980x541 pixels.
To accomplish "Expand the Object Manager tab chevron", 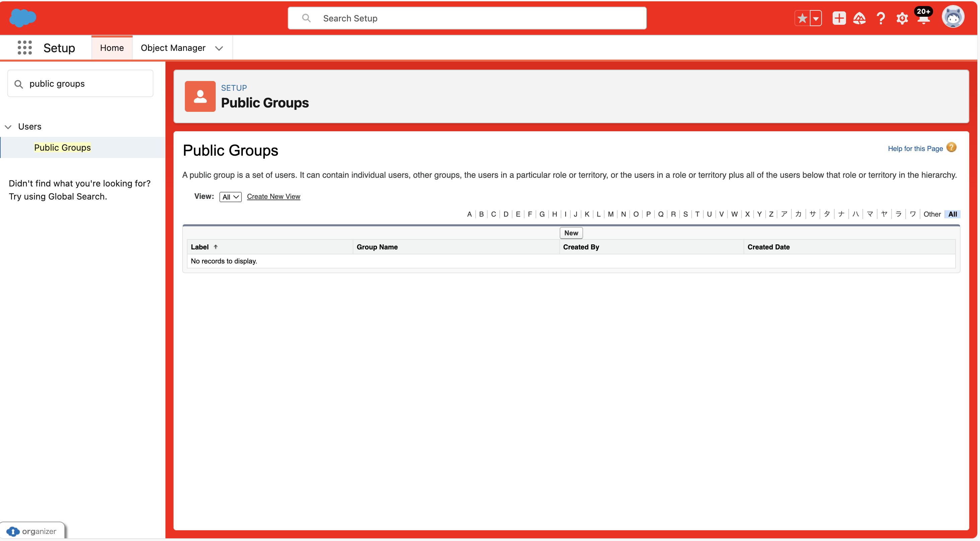I will [219, 48].
